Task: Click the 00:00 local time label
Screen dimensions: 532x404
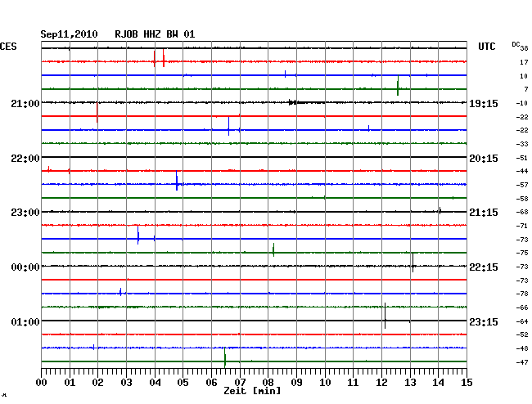Action: 25,267
